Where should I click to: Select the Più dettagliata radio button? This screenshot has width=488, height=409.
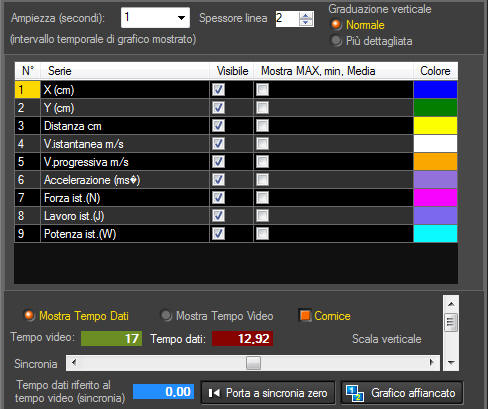click(x=336, y=41)
